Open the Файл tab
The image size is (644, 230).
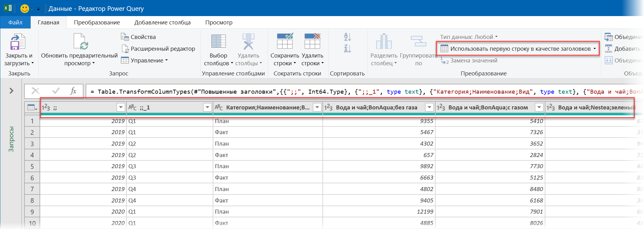click(15, 22)
